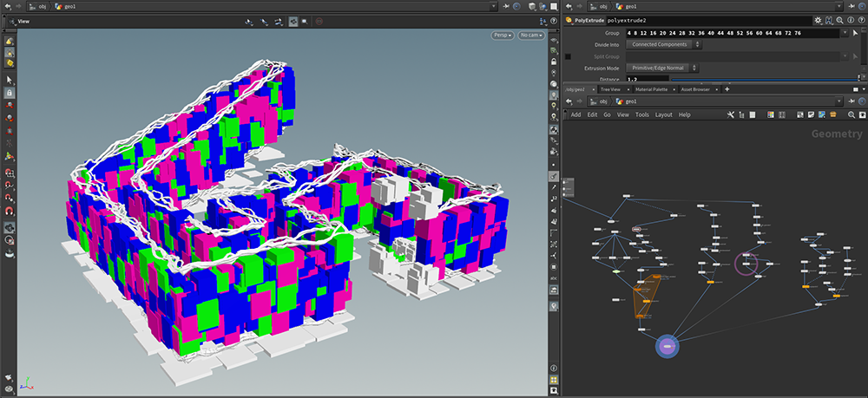Open the No cam camera dropdown
Image resolution: width=868 pixels, height=398 pixels.
click(x=531, y=36)
